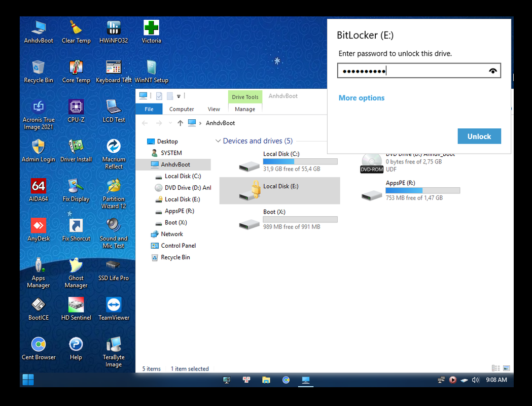Switch to the Computer ribbon tab
Image resolution: width=532 pixels, height=406 pixels.
182,109
